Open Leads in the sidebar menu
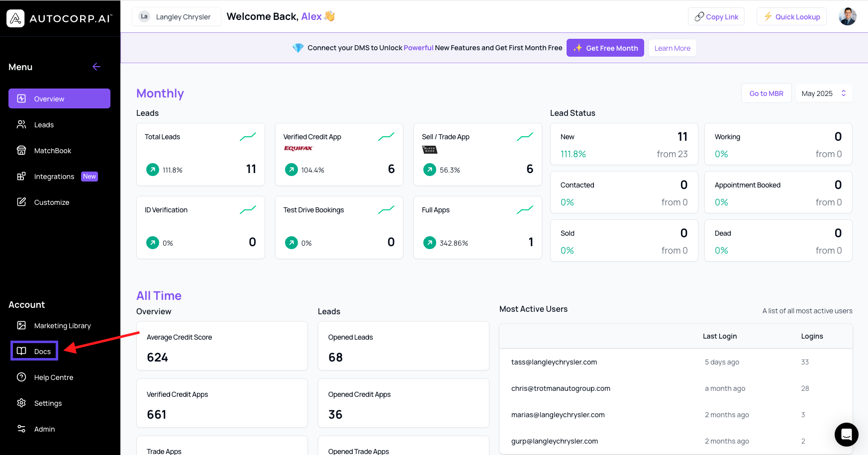 (x=44, y=125)
